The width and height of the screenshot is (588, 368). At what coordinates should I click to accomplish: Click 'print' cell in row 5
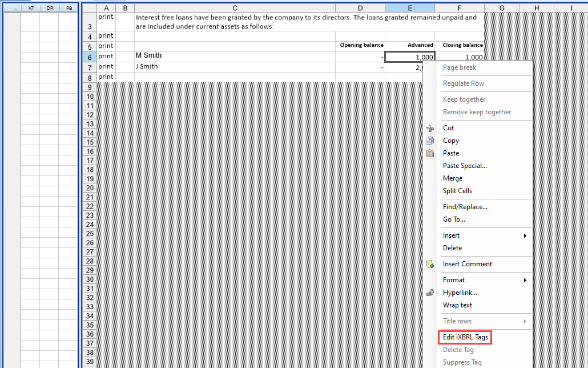[x=106, y=46]
